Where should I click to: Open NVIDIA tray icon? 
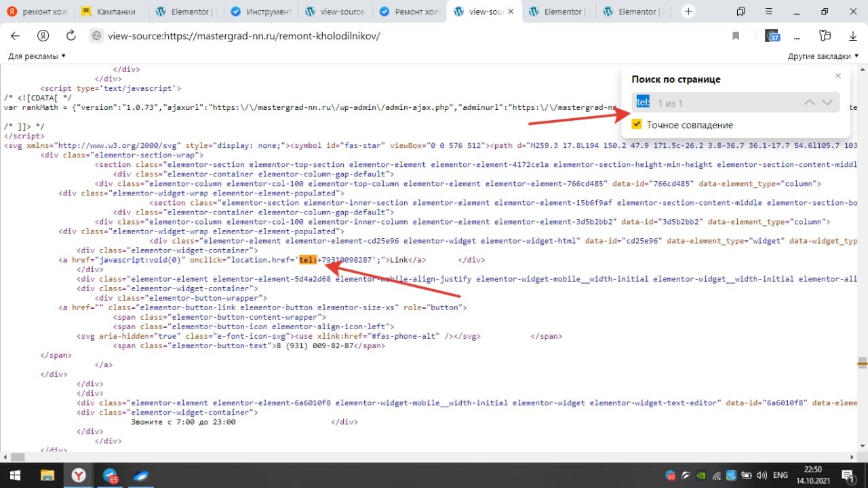(x=701, y=475)
